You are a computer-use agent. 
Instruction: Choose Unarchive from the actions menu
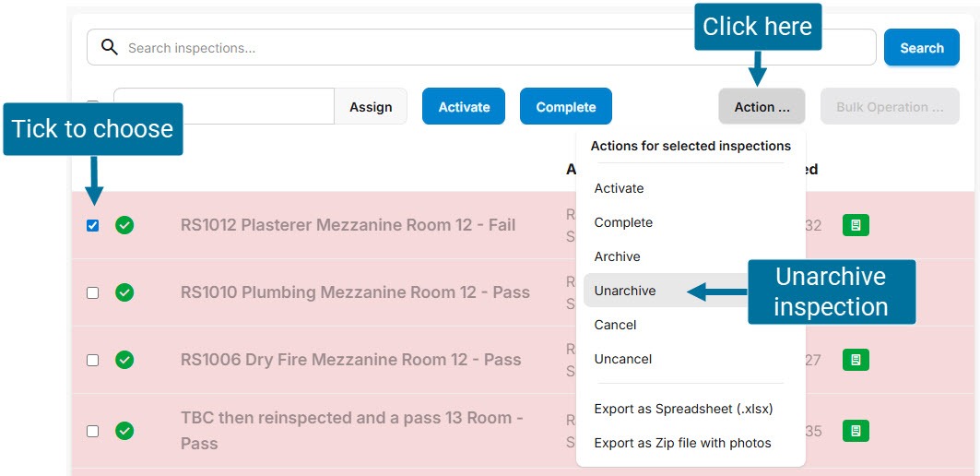point(625,291)
